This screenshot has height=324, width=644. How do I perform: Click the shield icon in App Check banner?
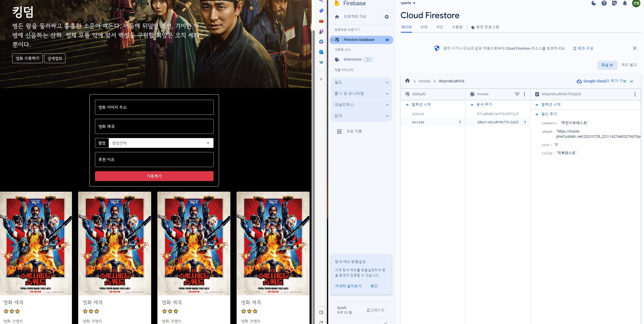click(437, 48)
